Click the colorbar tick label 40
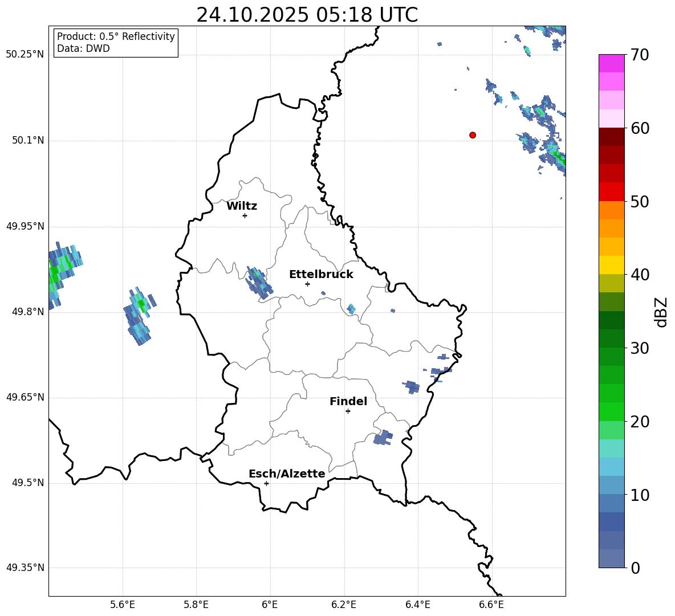 640,275
